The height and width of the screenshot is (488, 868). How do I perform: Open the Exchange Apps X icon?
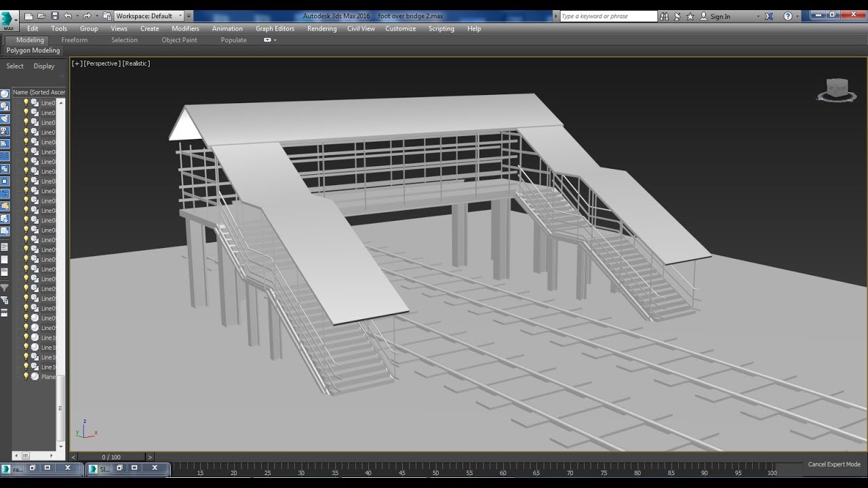(x=769, y=16)
